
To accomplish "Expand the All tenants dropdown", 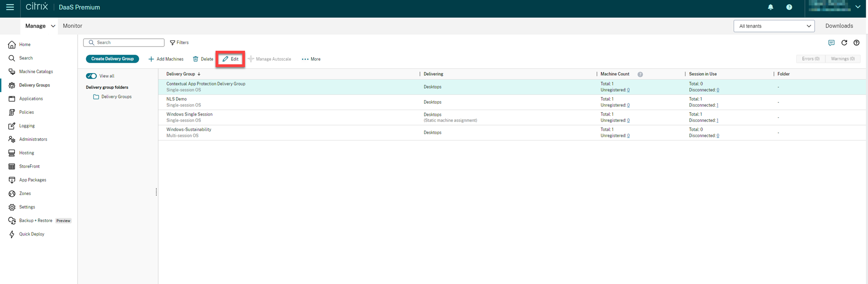I will click(774, 26).
